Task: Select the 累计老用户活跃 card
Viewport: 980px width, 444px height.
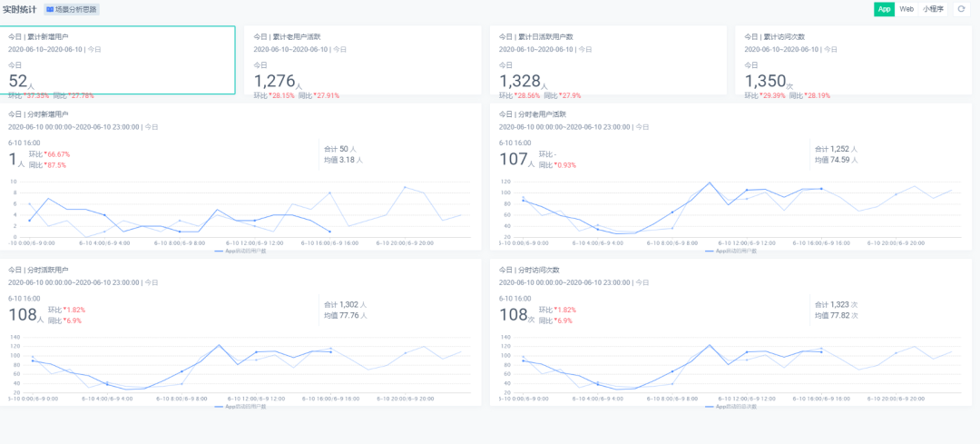Action: point(362,60)
